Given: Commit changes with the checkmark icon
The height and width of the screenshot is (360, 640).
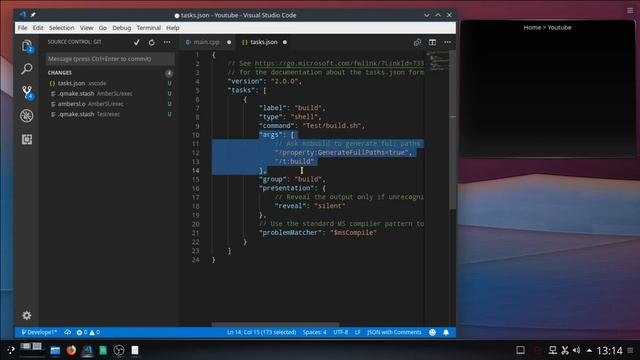Looking at the screenshot, I should 137,42.
